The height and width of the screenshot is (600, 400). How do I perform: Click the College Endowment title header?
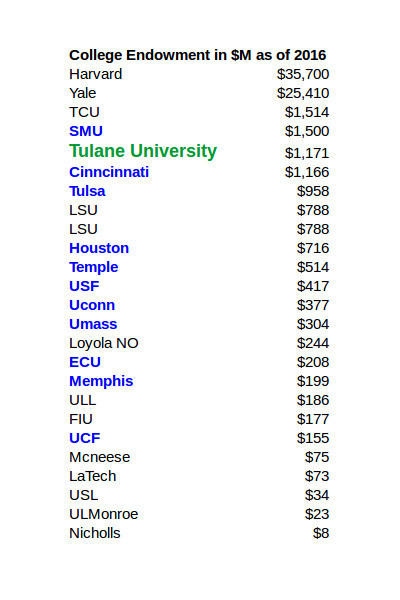(198, 55)
